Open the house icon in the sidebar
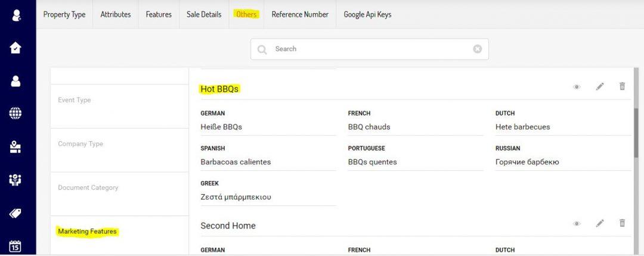 pos(16,48)
